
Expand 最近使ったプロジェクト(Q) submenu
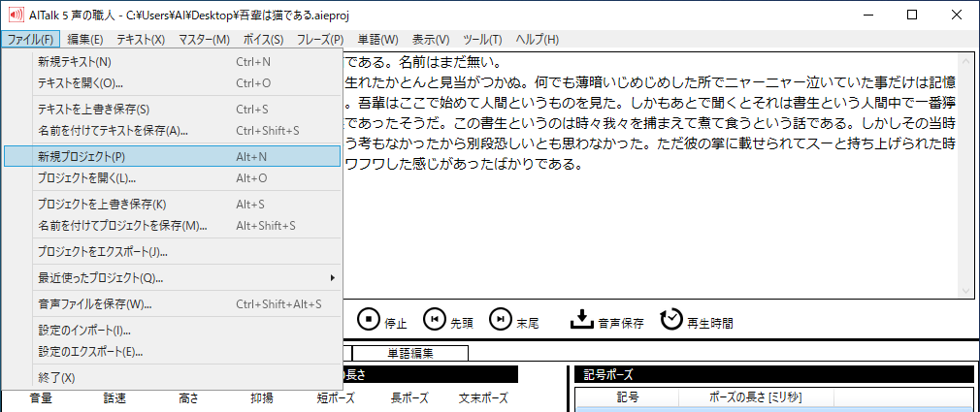172,277
